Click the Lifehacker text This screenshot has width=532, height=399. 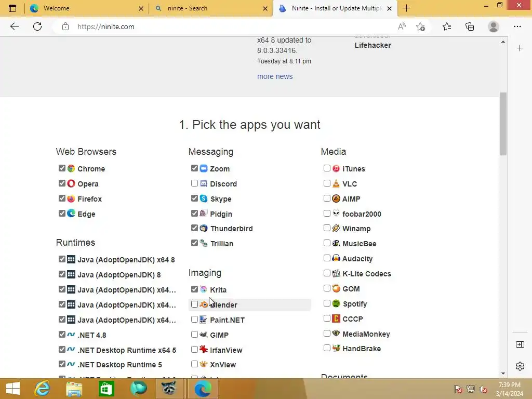pyautogui.click(x=373, y=45)
